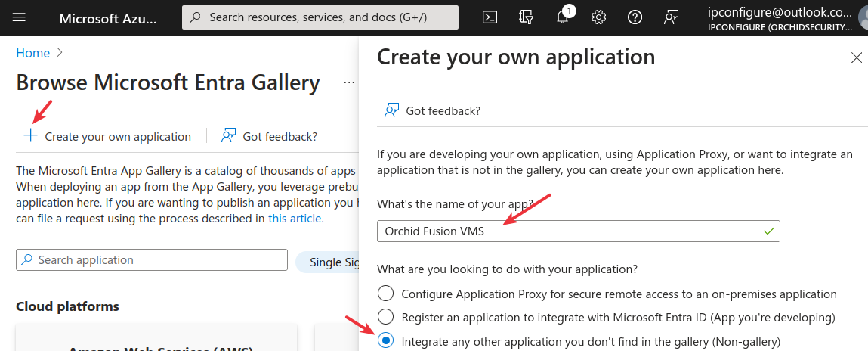The height and width of the screenshot is (351, 868).
Task: Open the directories and subscriptions filter icon
Action: tap(526, 17)
